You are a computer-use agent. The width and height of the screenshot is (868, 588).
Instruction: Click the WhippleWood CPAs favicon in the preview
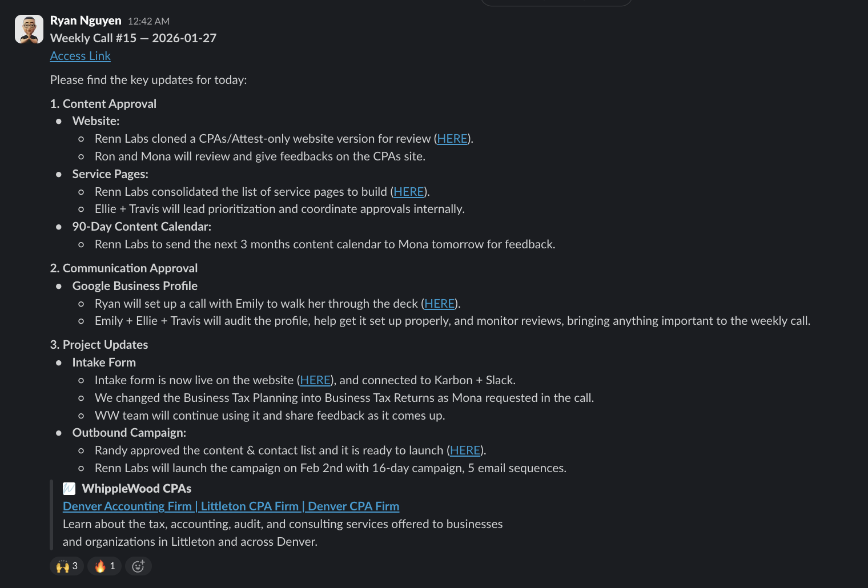click(x=69, y=488)
